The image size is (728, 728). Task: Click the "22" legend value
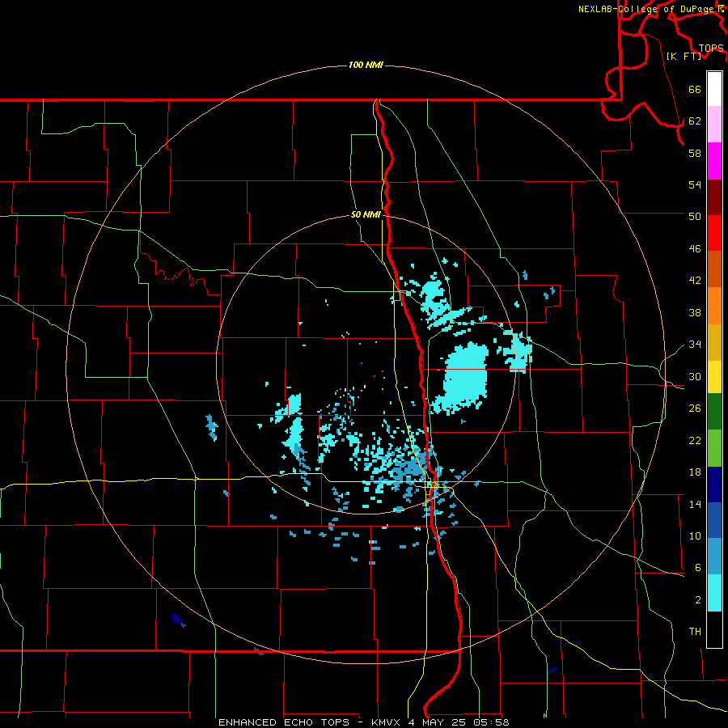point(695,441)
